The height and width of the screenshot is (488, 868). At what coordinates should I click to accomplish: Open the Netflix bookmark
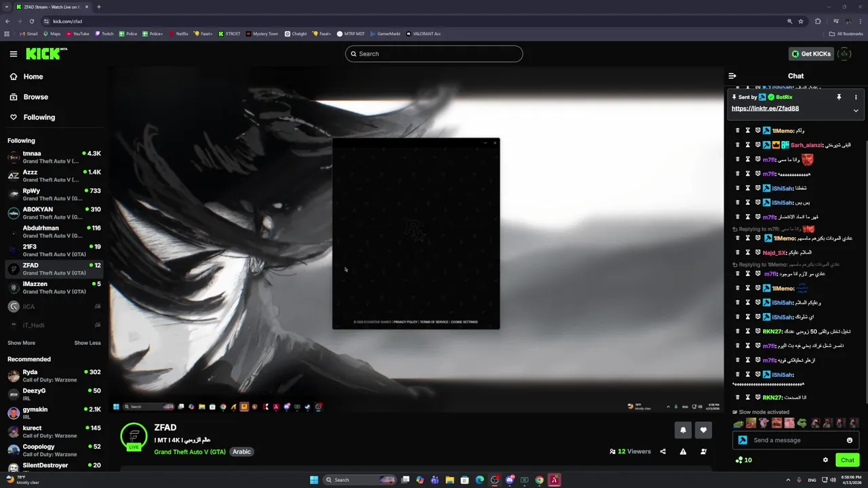179,33
